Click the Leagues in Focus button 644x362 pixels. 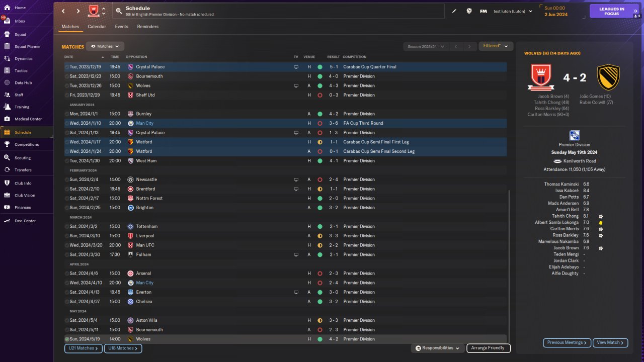[x=615, y=11]
